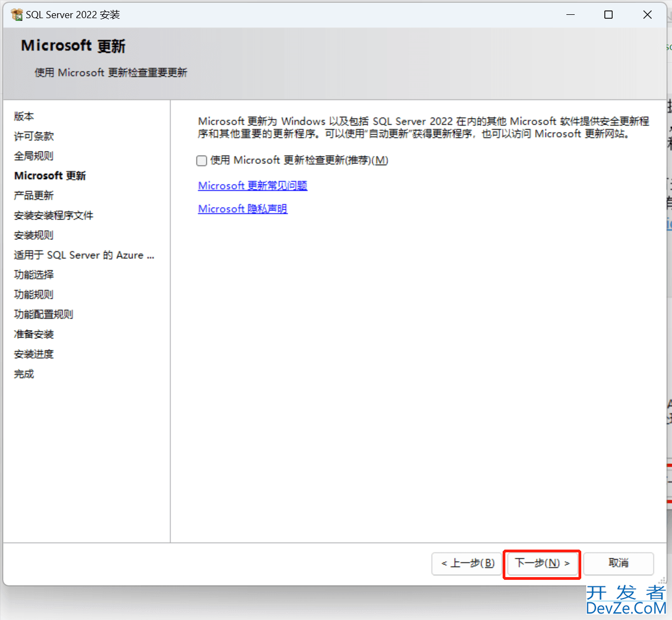Select the 功能规则 step in sidebar
This screenshot has height=620, width=672.
[34, 295]
